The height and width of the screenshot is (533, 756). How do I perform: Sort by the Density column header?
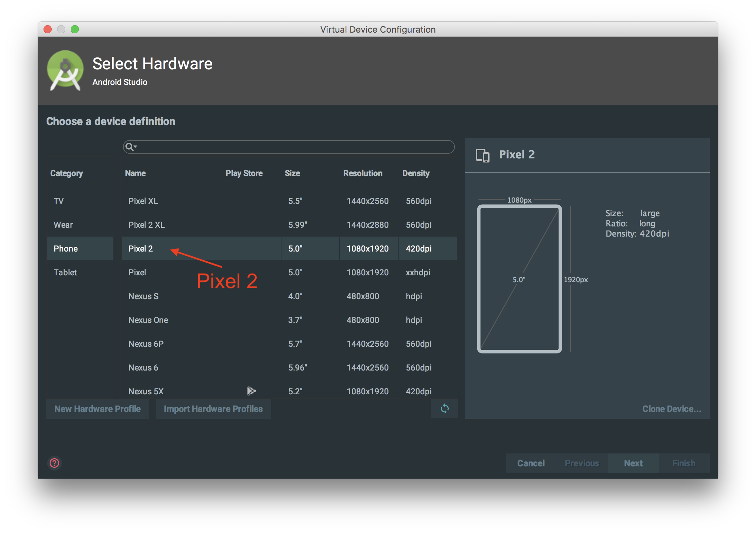[x=416, y=173]
